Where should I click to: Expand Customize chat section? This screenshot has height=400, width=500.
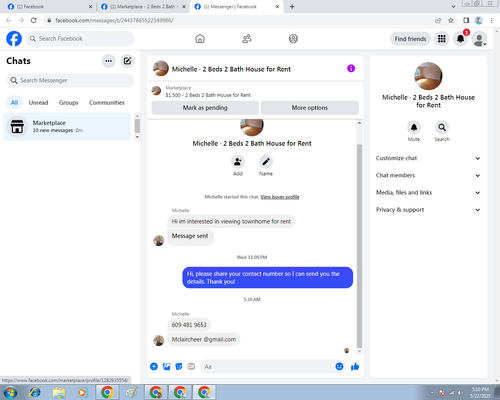[x=428, y=158]
